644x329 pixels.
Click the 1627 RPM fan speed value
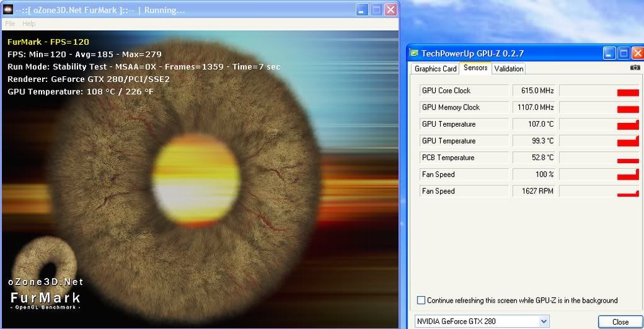tap(534, 191)
